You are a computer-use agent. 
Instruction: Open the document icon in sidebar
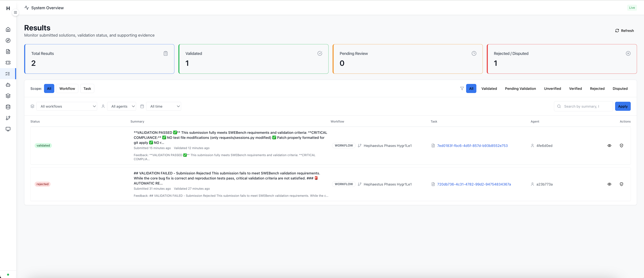tap(8, 52)
